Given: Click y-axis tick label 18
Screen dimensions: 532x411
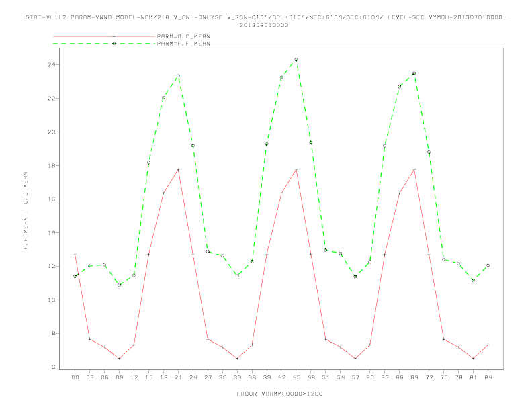Looking at the screenshot, I should tap(51, 165).
